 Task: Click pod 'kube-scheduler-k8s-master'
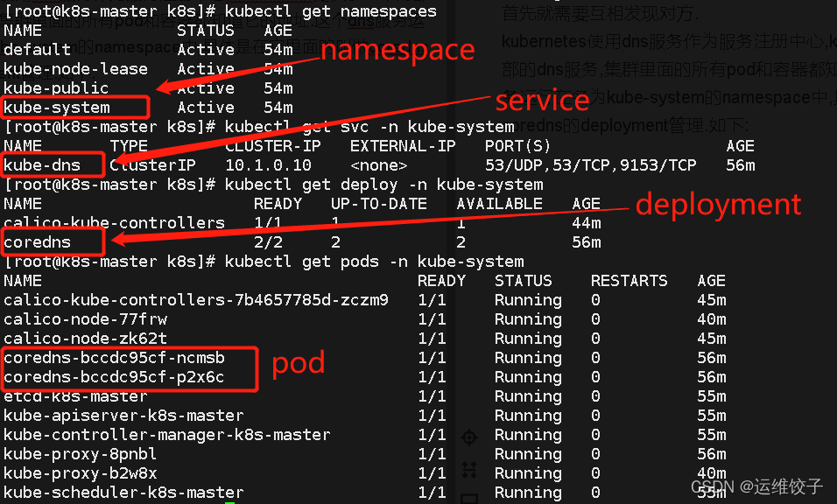[123, 493]
